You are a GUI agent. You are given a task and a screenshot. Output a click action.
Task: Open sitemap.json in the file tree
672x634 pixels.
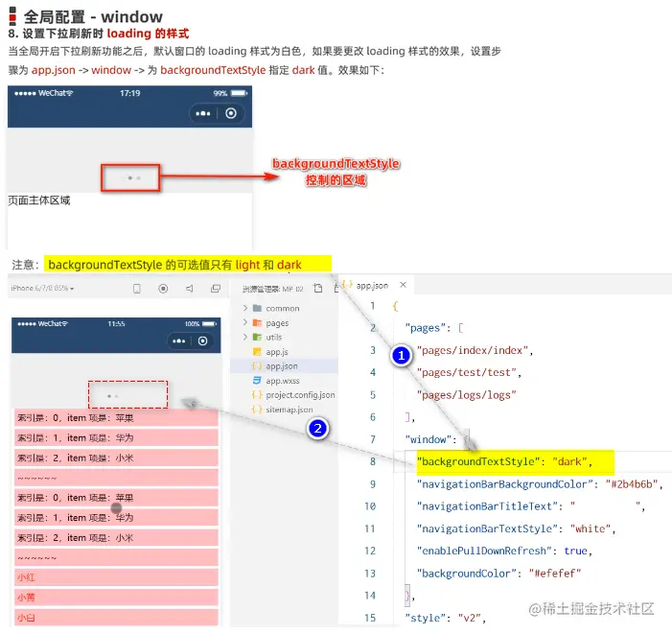(x=289, y=410)
